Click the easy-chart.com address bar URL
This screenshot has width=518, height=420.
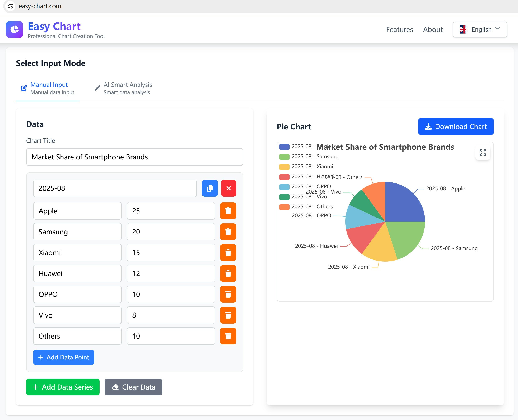[x=40, y=6]
